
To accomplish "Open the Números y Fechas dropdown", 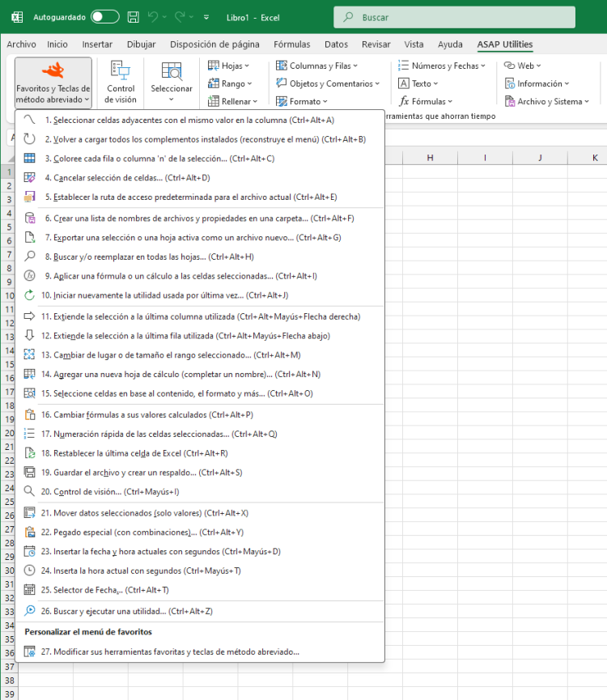I will (441, 66).
